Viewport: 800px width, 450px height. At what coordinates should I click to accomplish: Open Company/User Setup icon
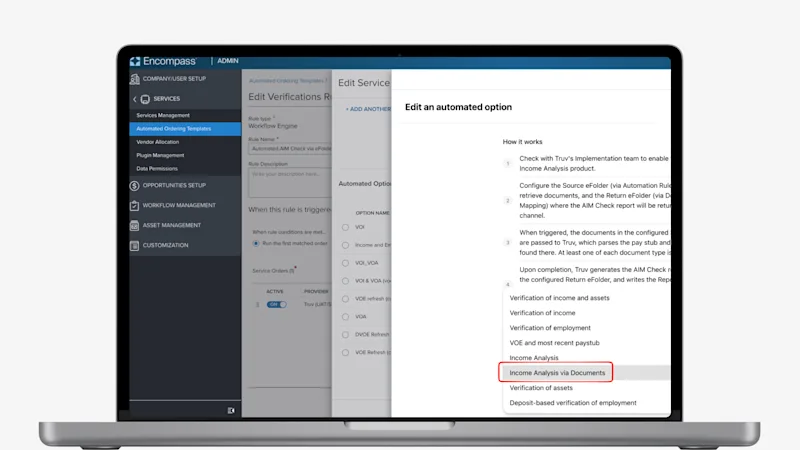135,79
